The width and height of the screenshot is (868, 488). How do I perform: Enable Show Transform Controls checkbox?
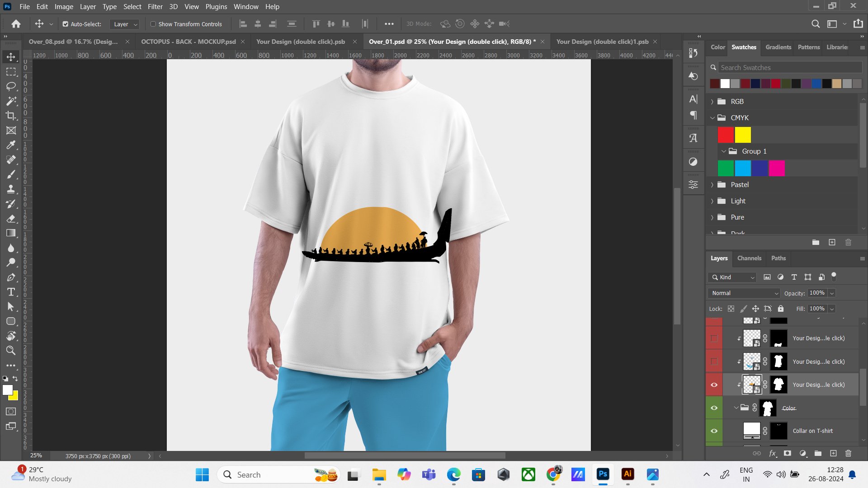click(153, 24)
